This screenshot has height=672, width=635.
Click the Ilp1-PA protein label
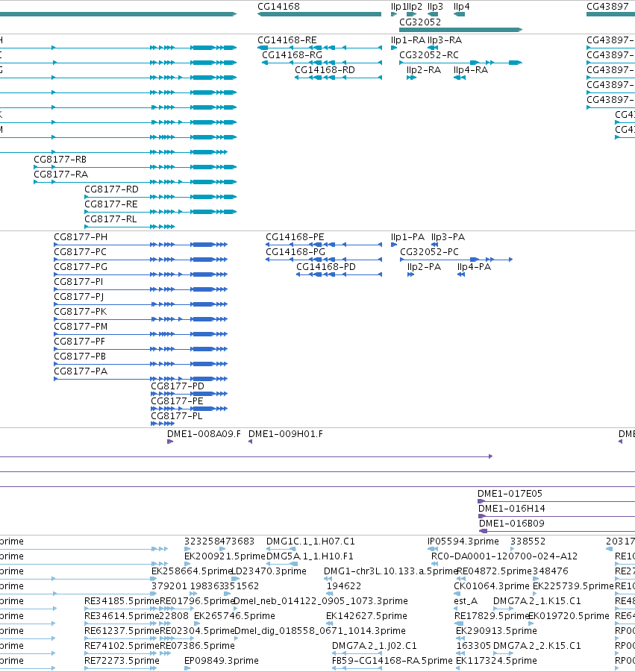point(407,237)
